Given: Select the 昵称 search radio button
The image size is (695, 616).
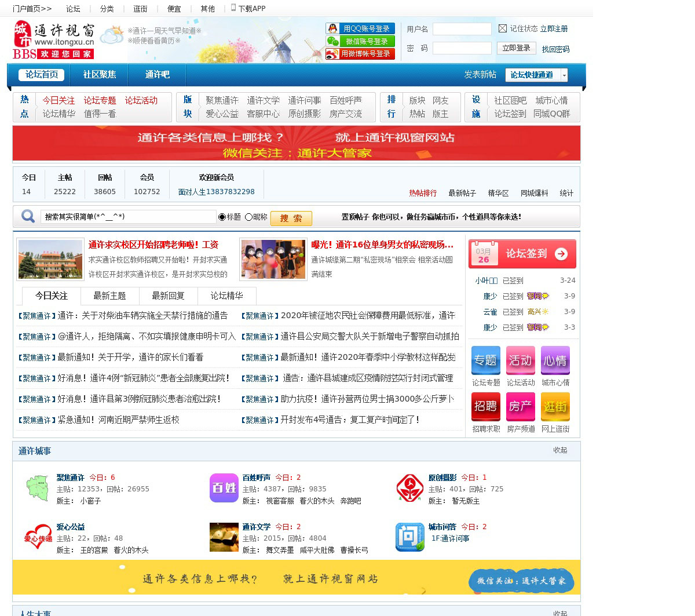Looking at the screenshot, I should [248, 217].
